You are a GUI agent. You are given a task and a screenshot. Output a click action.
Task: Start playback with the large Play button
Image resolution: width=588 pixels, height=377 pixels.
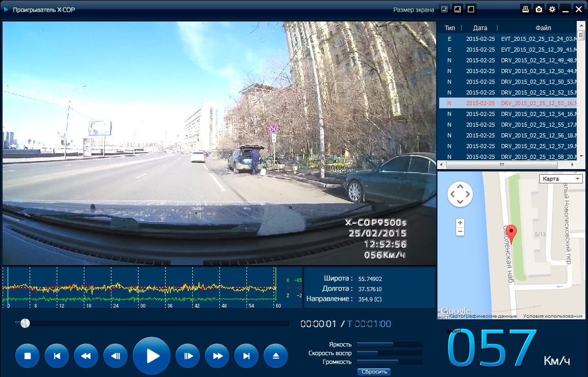[x=151, y=356]
